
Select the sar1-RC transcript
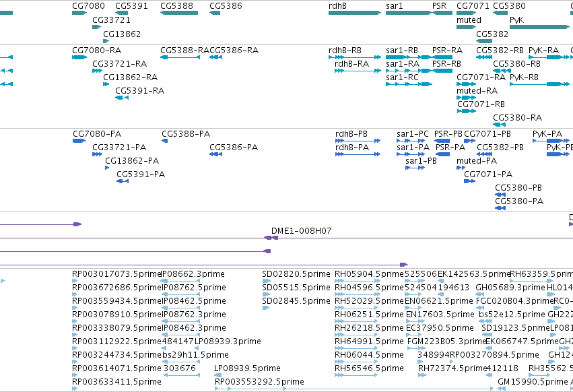(x=409, y=84)
